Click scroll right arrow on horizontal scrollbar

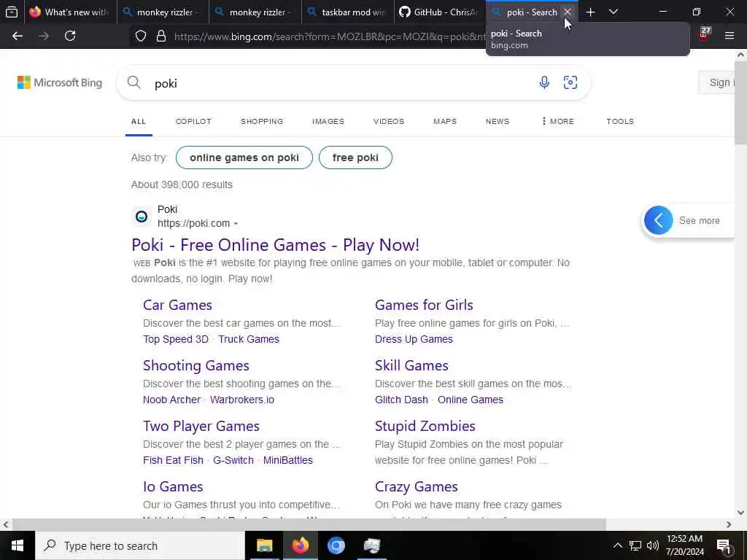point(729,524)
